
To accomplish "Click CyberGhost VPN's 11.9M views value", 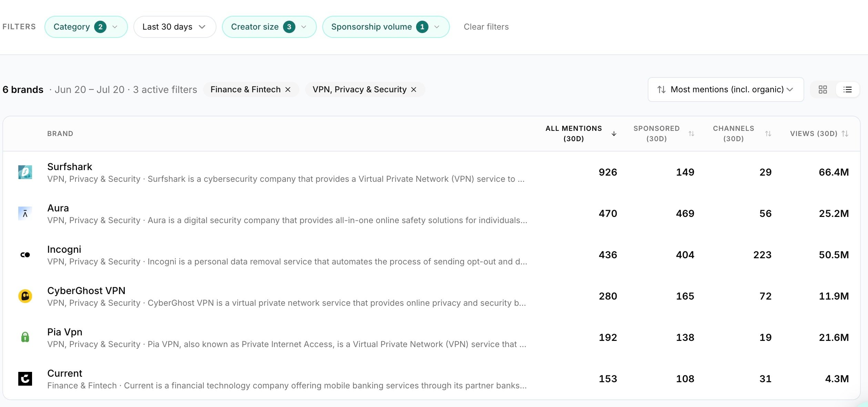I will pos(834,296).
